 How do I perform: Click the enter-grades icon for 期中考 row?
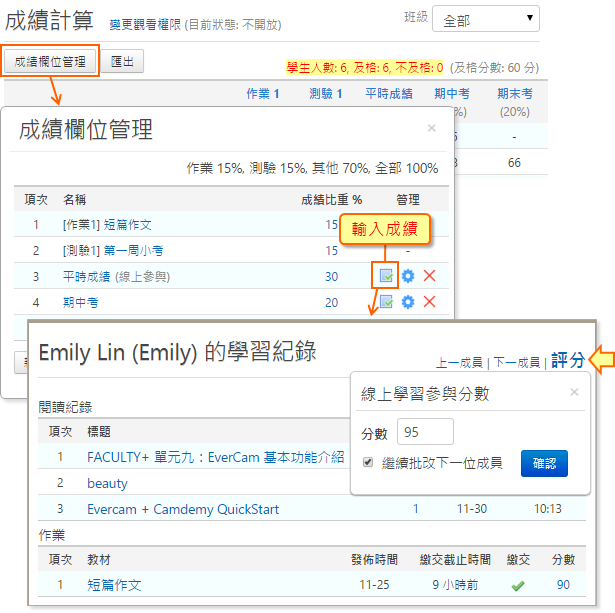coord(386,302)
